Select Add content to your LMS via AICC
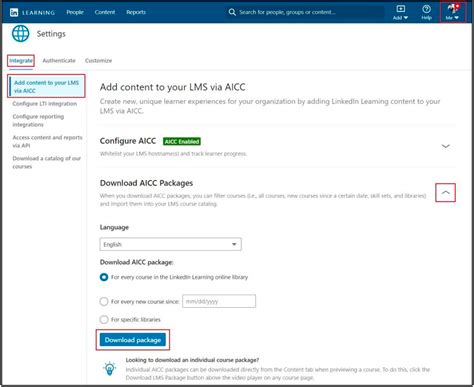474x387 pixels. 46,86
